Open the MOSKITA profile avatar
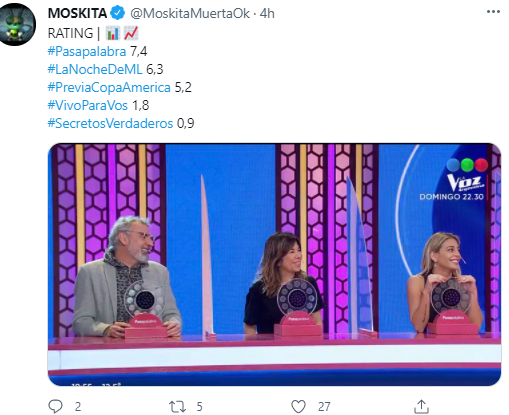Viewport: 509px width, 415px height. tap(17, 25)
